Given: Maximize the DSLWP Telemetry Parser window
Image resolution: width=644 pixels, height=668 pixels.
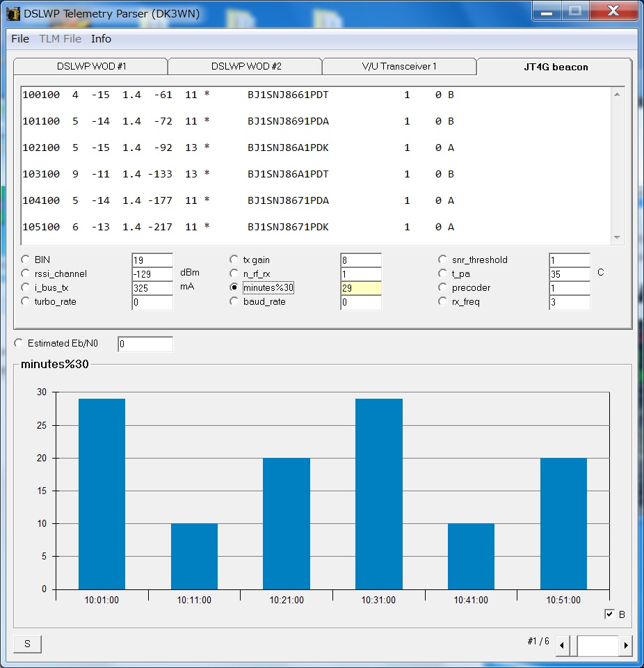Looking at the screenshot, I should (x=575, y=12).
